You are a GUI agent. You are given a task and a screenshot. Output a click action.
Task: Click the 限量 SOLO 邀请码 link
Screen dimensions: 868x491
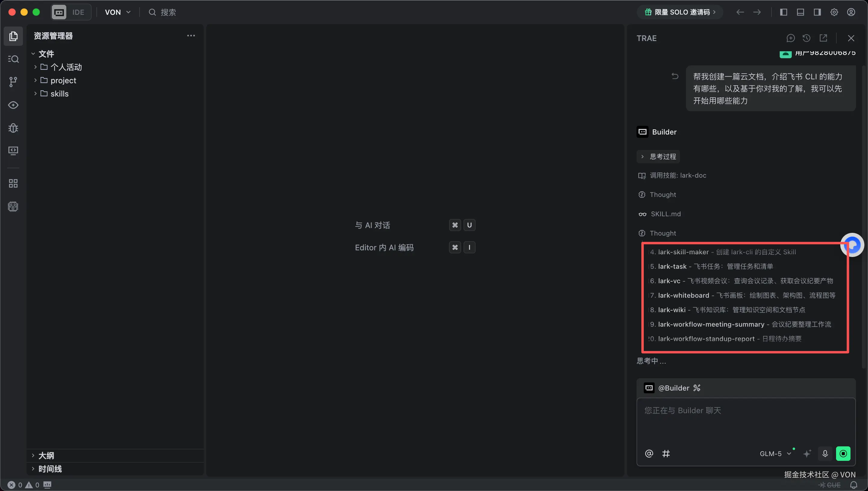[679, 12]
